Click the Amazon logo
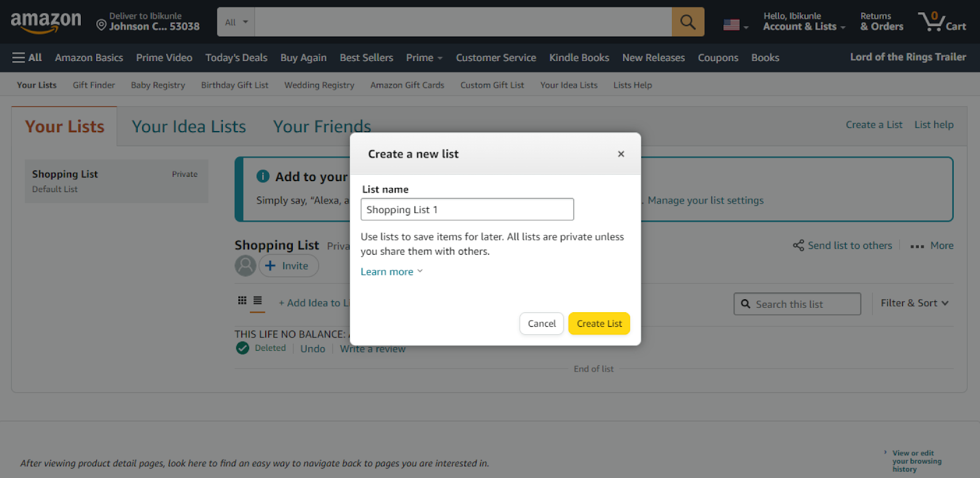 pyautogui.click(x=46, y=23)
